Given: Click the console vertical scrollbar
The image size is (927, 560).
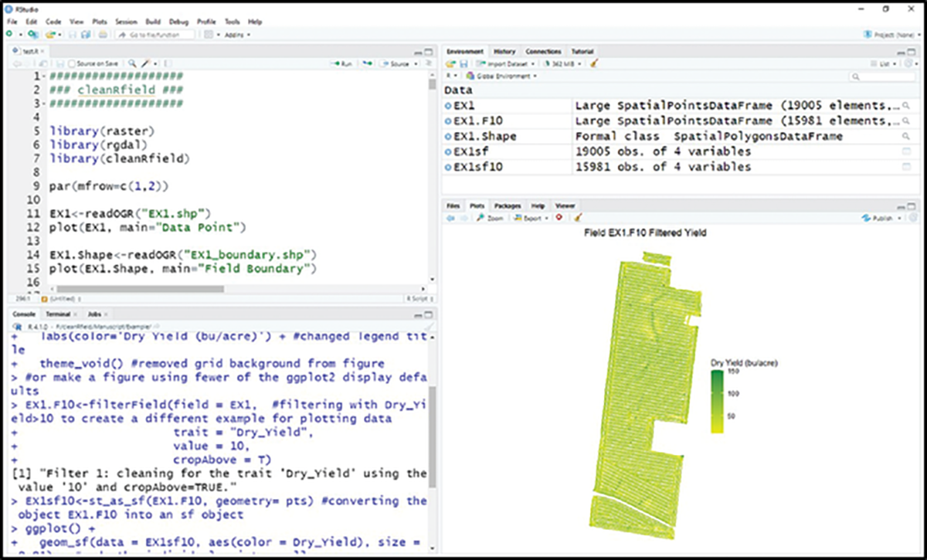Looking at the screenshot, I should click(x=432, y=437).
